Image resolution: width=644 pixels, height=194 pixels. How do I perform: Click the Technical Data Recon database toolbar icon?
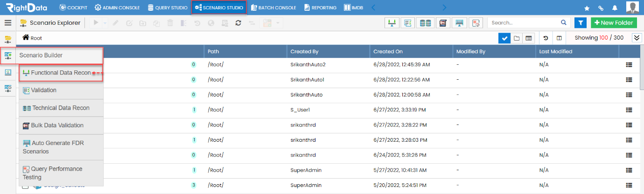(x=425, y=23)
